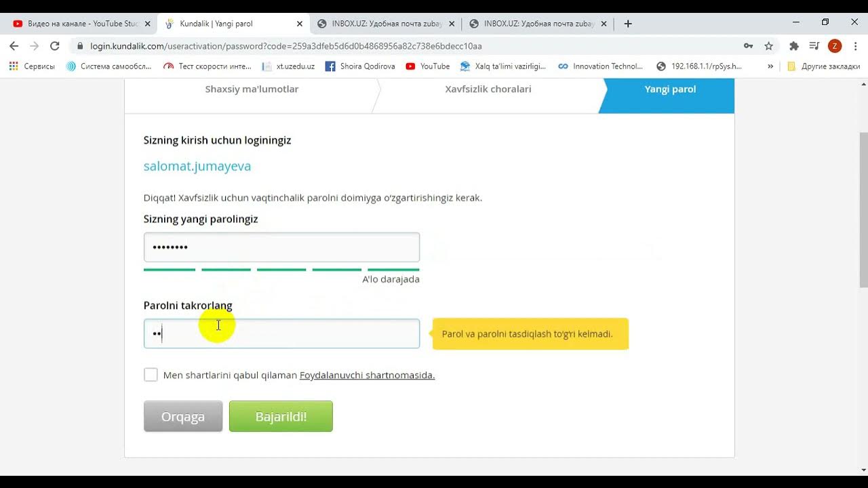The image size is (868, 488).
Task: Open the Другие закладки folder
Action: point(824,66)
